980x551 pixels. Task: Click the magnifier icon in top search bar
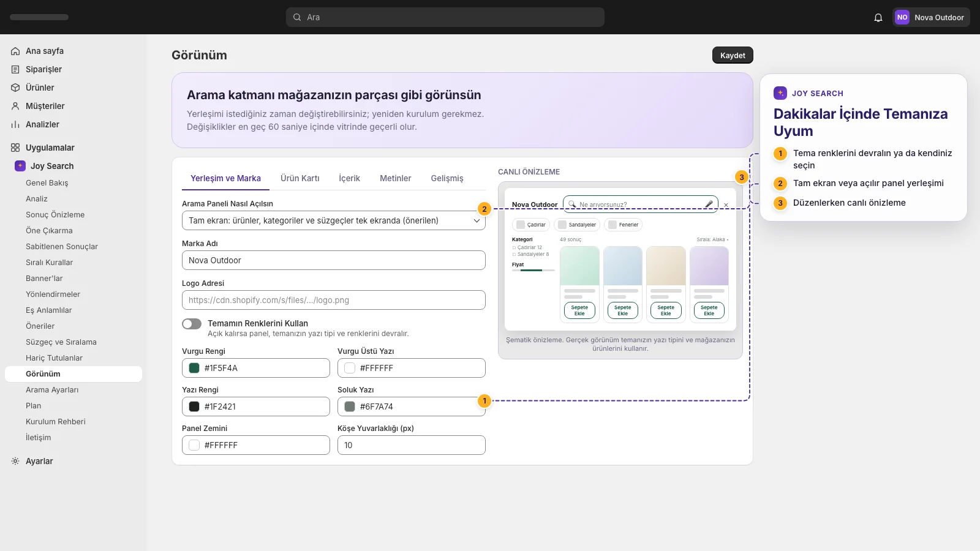297,17
